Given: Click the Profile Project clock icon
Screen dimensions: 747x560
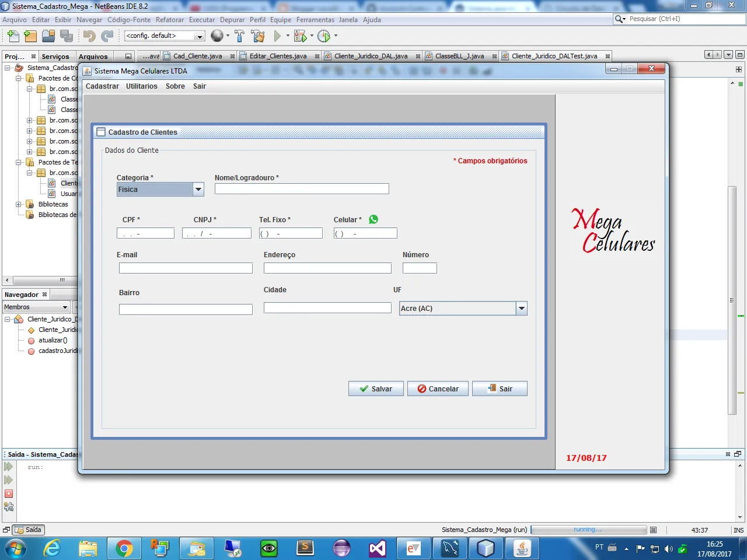Looking at the screenshot, I should coord(324,36).
